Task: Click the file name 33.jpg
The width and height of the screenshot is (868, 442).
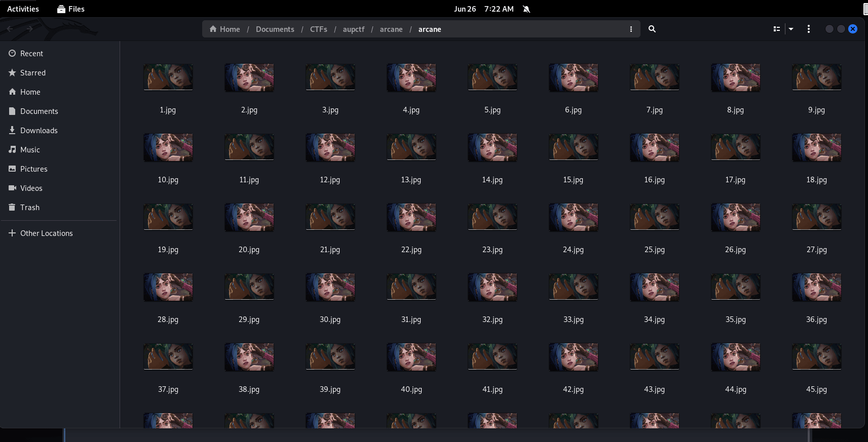Action: tap(574, 319)
